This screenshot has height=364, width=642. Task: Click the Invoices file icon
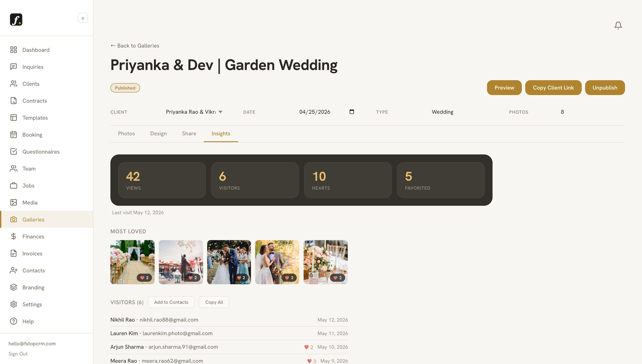coord(14,253)
